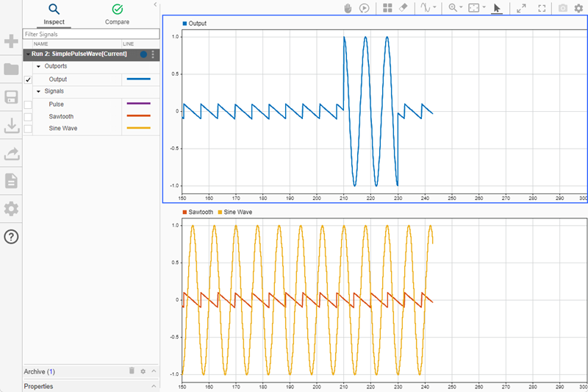Click the Sawtooth orange line color swatch
This screenshot has width=588, height=392.
[137, 116]
